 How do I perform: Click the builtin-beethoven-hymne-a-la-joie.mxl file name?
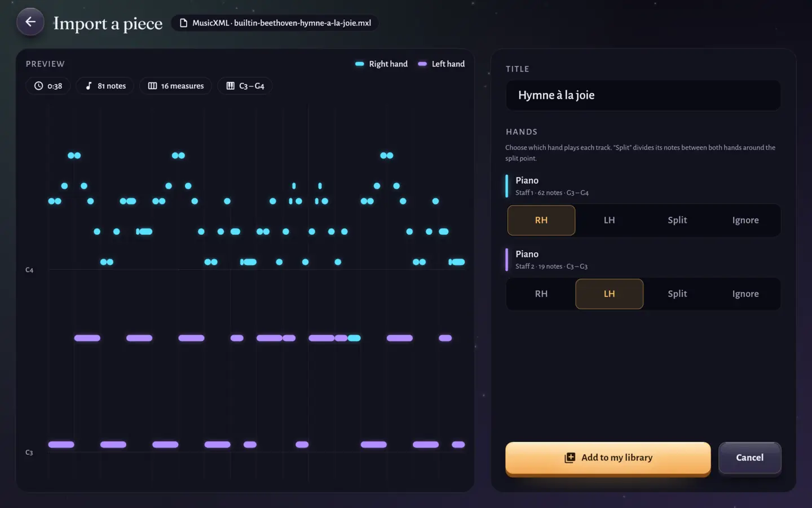[x=302, y=23]
